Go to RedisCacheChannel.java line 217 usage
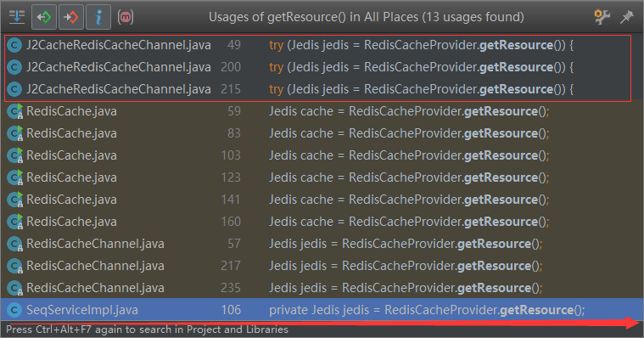The image size is (644, 338). [x=322, y=266]
